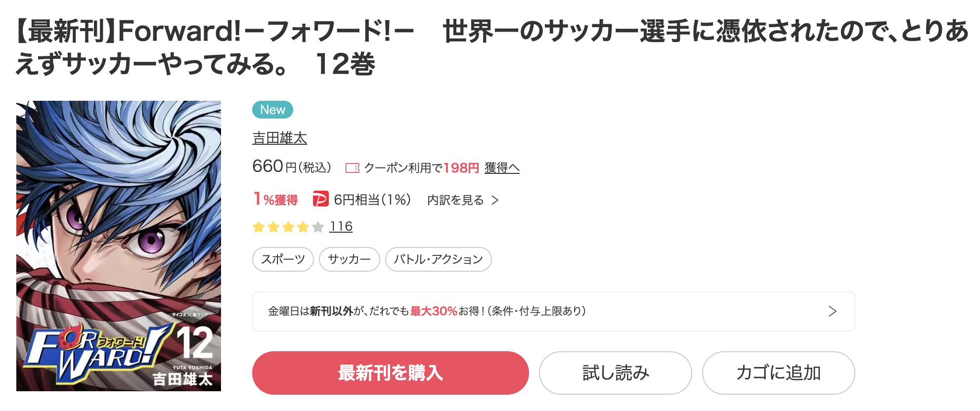
Task: Expand 内訳を見る point breakdown
Action: click(455, 200)
